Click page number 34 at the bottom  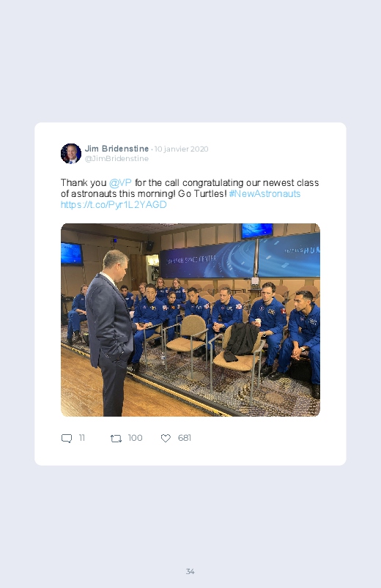click(190, 571)
